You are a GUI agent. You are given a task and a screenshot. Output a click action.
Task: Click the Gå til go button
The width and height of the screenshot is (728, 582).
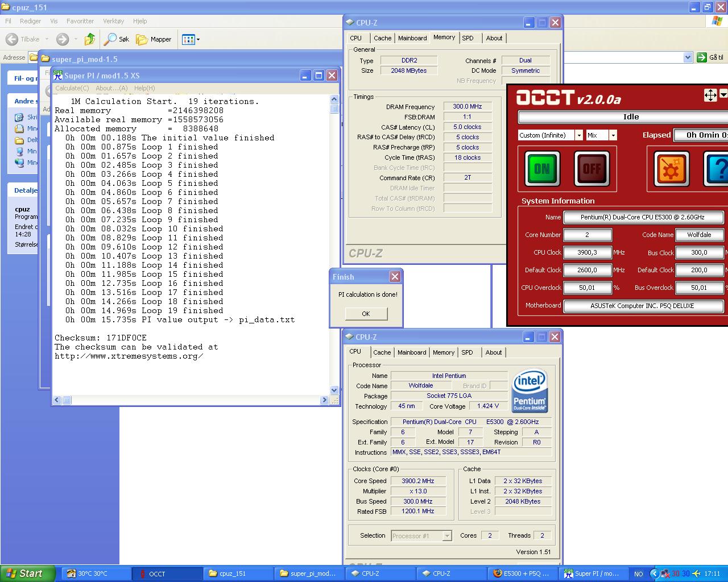point(710,57)
